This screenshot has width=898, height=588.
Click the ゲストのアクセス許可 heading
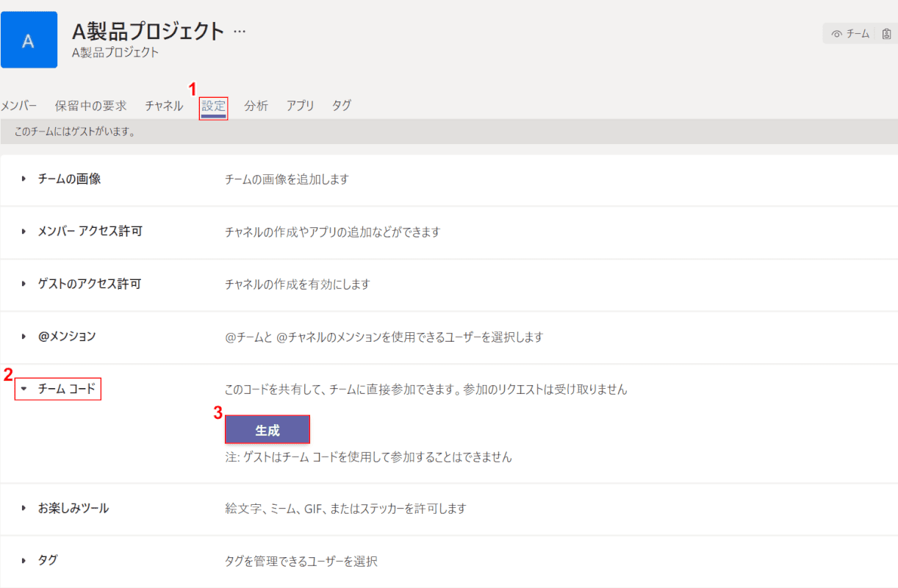[90, 284]
